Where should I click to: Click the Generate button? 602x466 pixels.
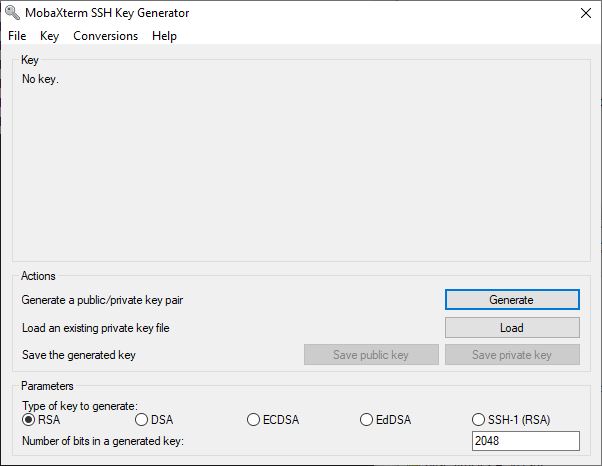click(512, 299)
